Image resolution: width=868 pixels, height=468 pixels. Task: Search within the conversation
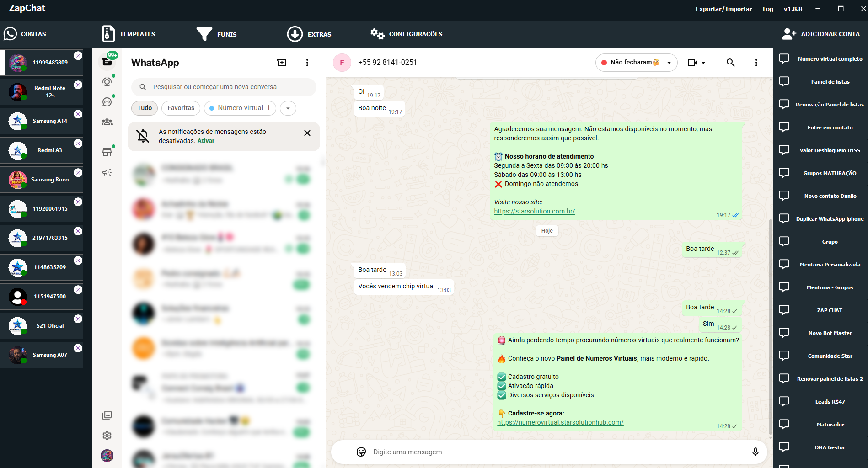[731, 63]
